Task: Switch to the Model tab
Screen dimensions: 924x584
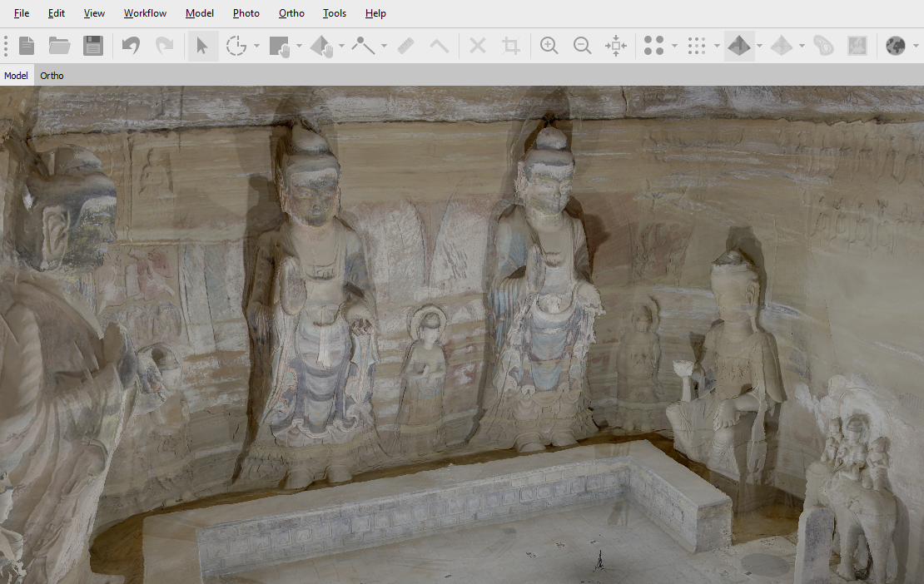Action: (x=16, y=76)
